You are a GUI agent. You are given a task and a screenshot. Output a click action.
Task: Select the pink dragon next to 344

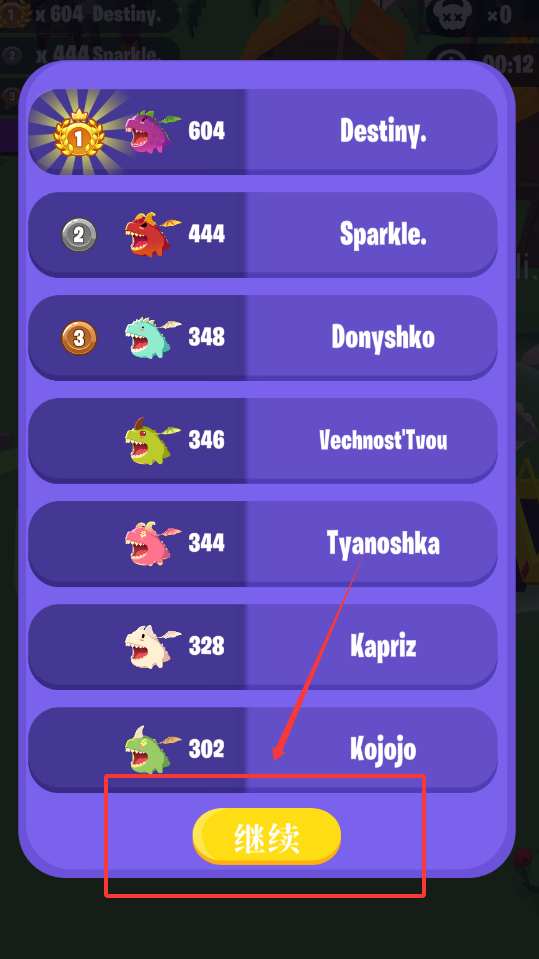click(153, 543)
